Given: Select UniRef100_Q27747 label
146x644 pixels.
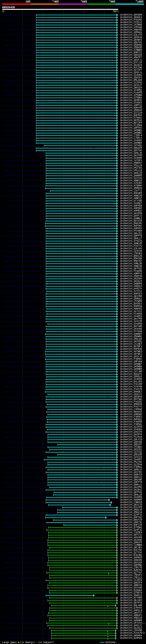Looking at the screenshot, I should click(x=131, y=572).
